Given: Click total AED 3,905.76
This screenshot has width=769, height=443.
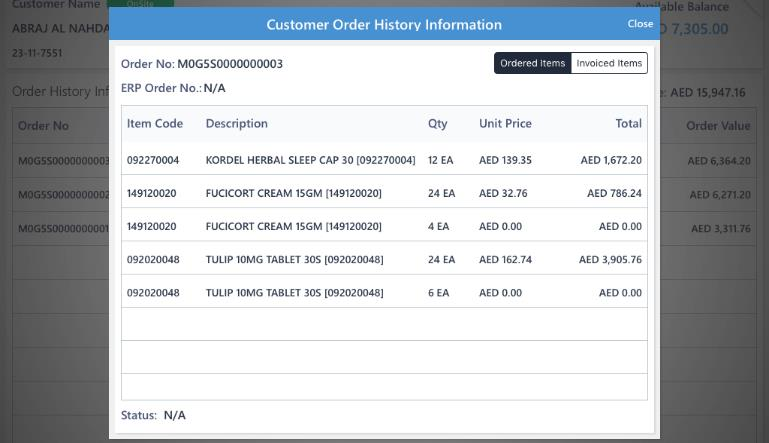Looking at the screenshot, I should click(610, 260).
